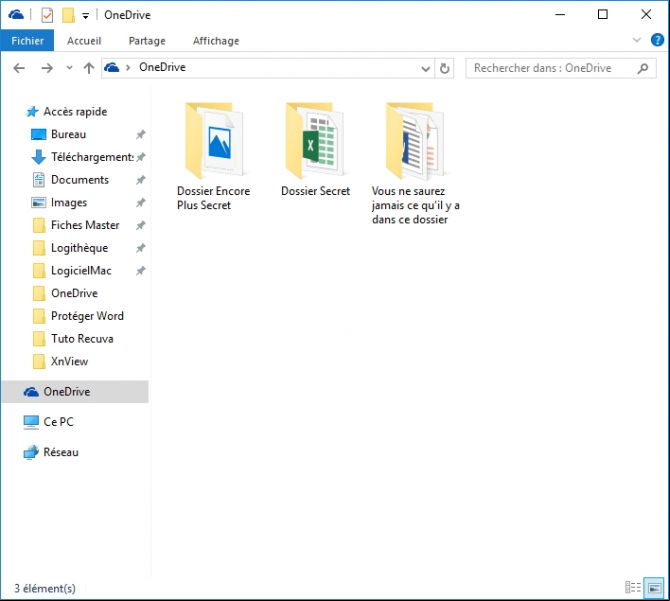
Task: Click the Dossier Encore Plus Secret name label
Action: pos(213,198)
